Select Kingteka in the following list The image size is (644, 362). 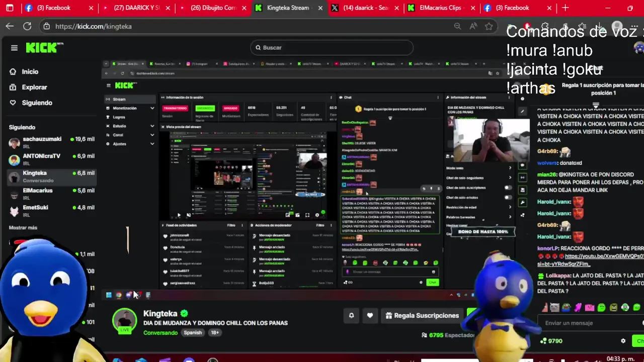[52, 176]
